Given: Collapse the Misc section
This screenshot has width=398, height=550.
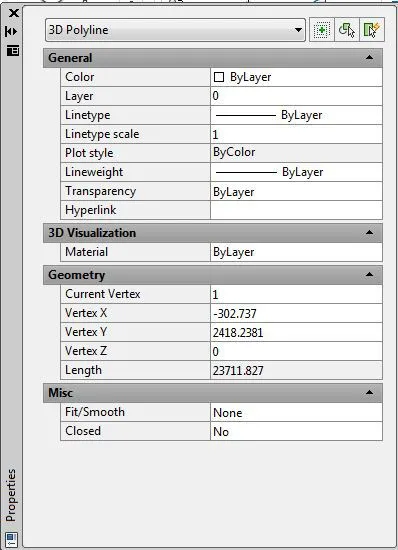Looking at the screenshot, I should click(x=369, y=392).
